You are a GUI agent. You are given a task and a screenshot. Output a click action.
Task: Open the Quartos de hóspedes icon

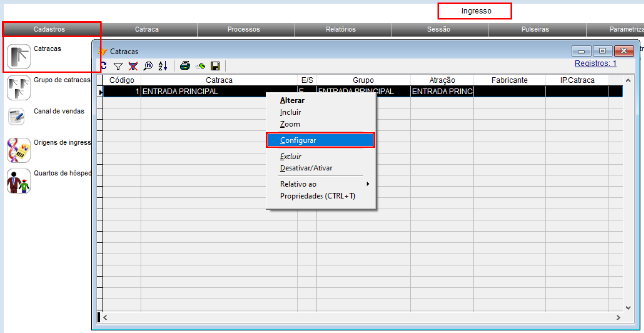pos(19,181)
